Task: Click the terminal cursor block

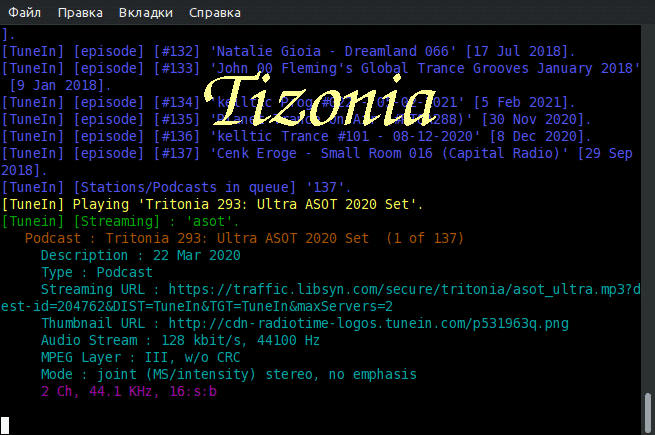Action: (x=5, y=425)
